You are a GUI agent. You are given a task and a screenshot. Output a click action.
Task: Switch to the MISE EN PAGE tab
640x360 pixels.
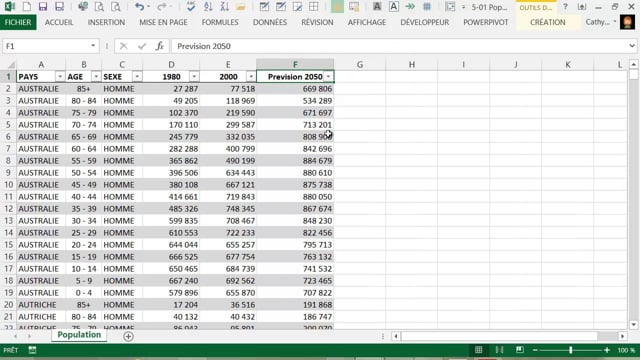[163, 22]
